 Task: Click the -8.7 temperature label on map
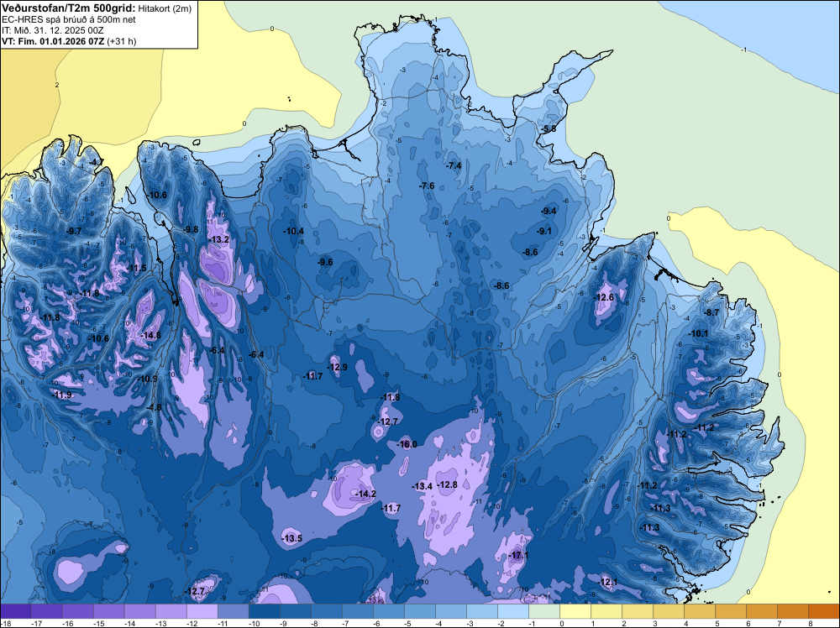click(712, 312)
